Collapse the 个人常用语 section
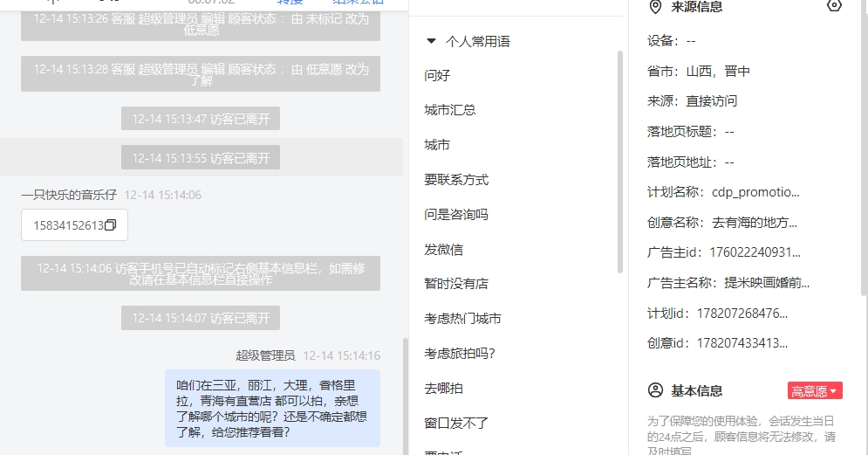 pos(431,41)
